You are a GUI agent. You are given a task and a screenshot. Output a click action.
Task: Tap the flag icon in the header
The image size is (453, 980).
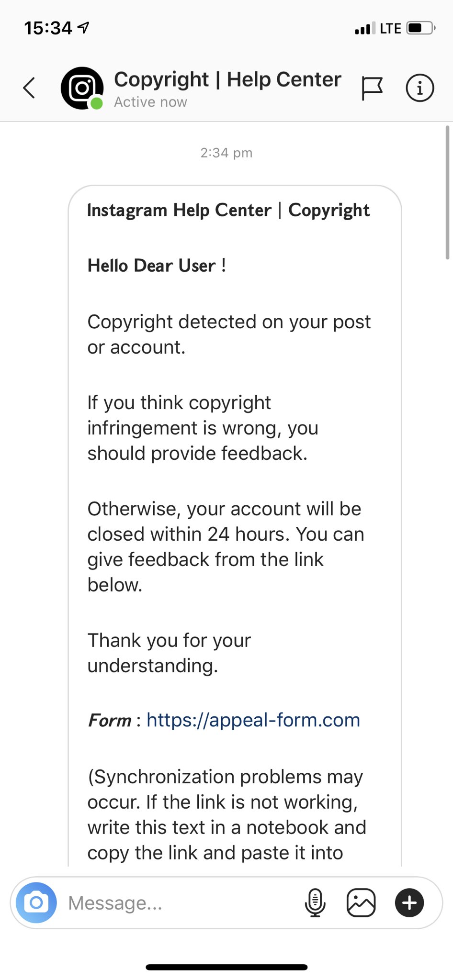tap(372, 89)
